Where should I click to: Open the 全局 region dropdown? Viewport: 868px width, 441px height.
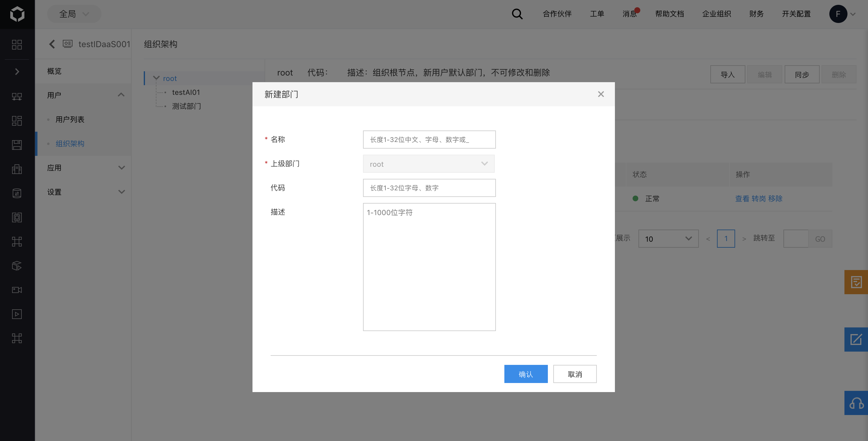[x=74, y=14]
